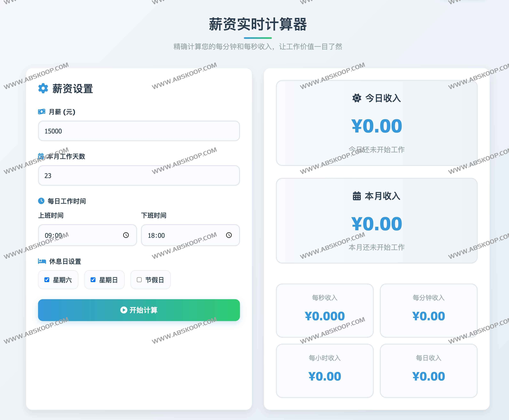Open time picker for 上班时间 field

tap(126, 235)
